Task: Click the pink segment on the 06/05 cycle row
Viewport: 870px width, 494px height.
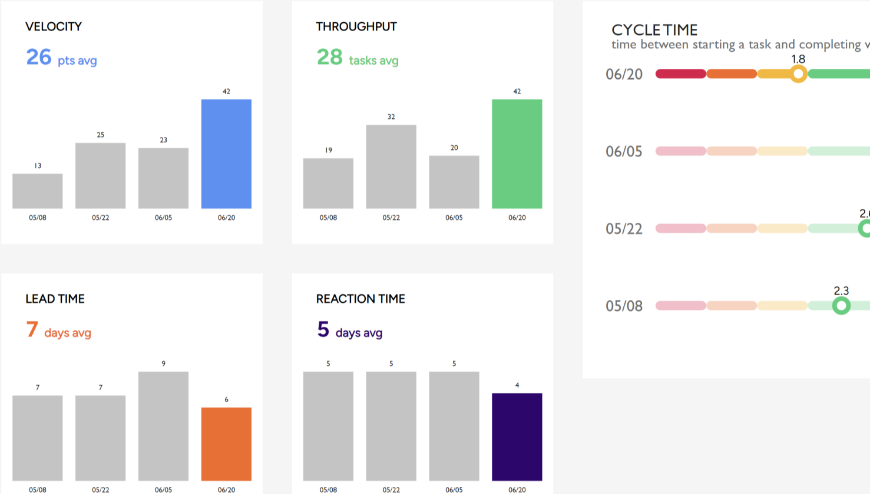Action: click(680, 151)
